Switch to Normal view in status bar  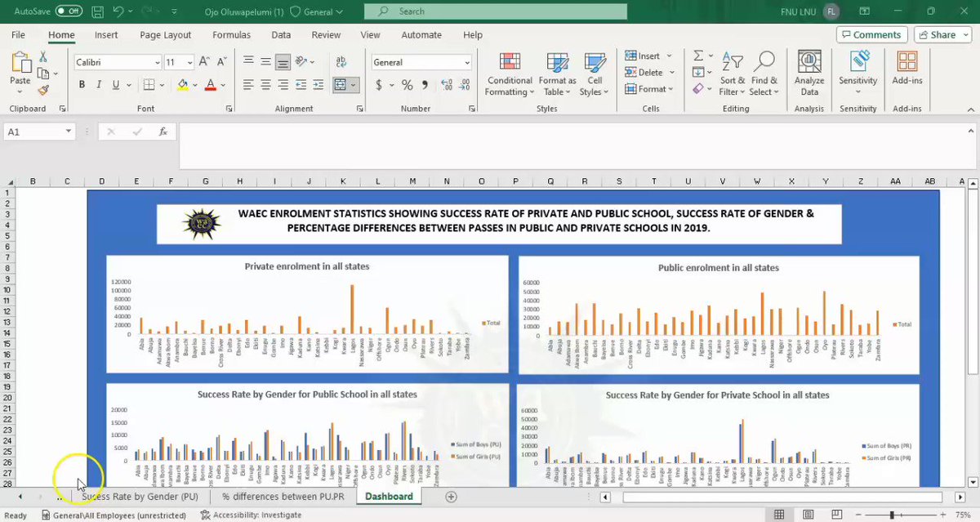(779, 515)
